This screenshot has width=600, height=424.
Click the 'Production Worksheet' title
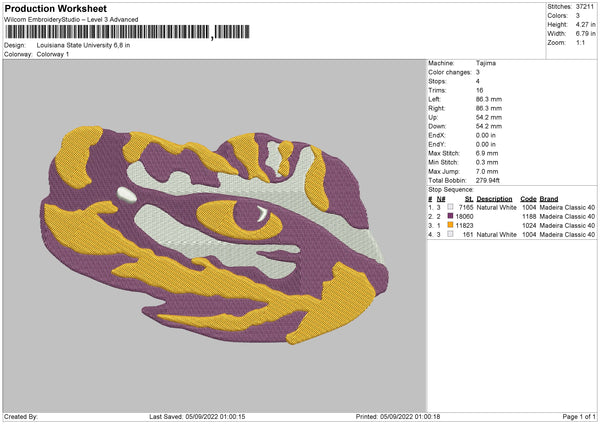coord(55,8)
